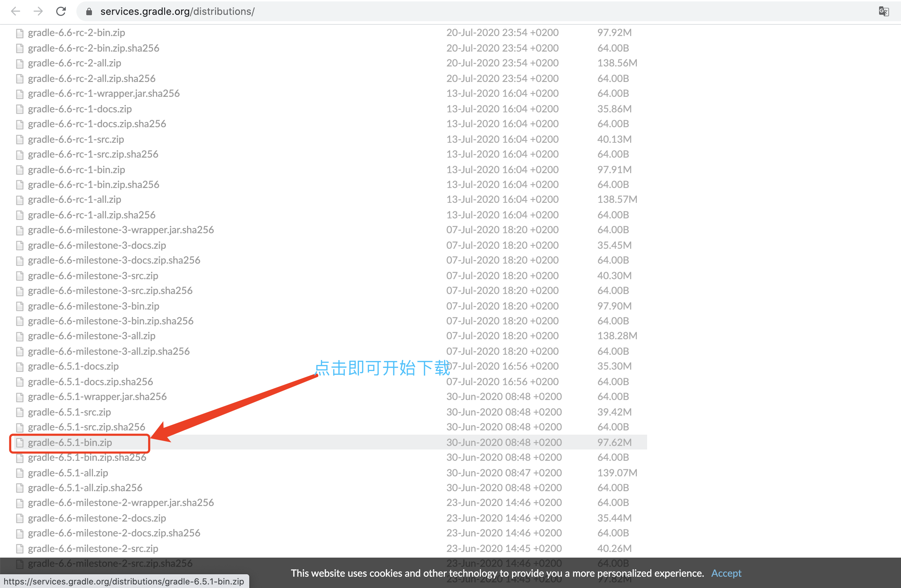
Task: View site info via the lock icon
Action: point(89,11)
